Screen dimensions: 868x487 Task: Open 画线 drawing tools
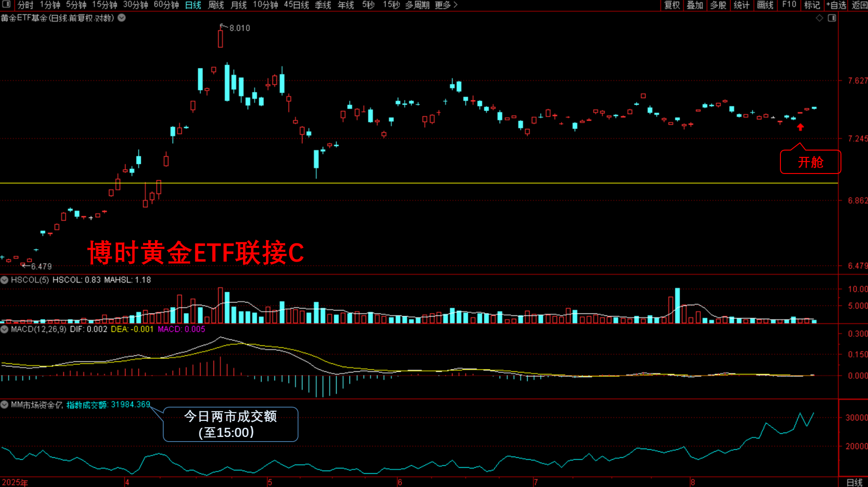(765, 5)
